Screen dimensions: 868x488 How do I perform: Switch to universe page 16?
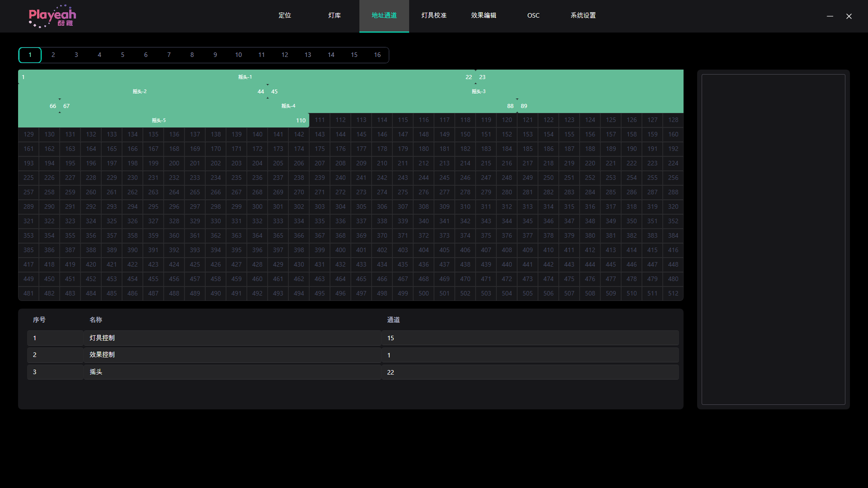[x=377, y=55]
